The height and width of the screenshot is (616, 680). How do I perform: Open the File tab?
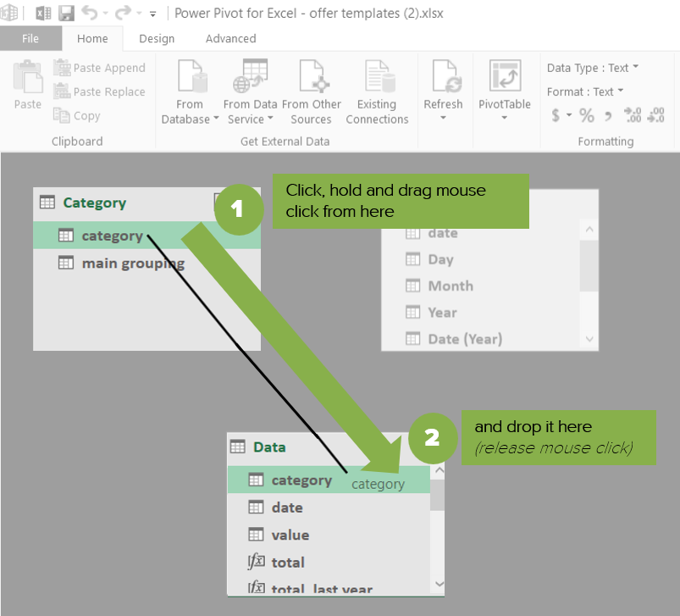click(30, 38)
